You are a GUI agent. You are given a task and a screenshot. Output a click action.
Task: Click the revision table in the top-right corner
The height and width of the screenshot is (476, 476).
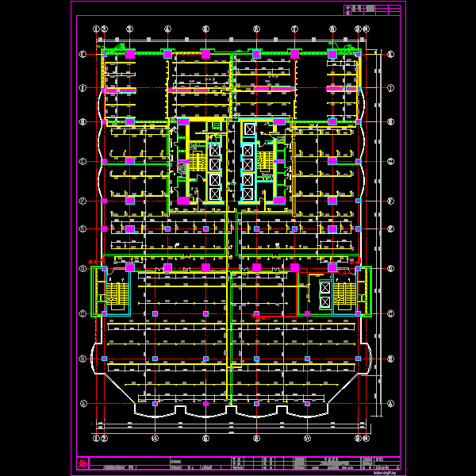tap(372, 10)
